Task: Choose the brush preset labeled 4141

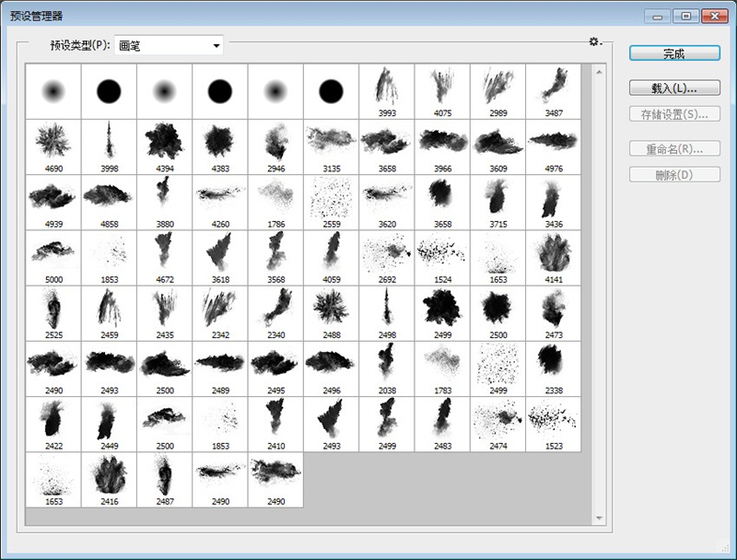Action: [553, 257]
